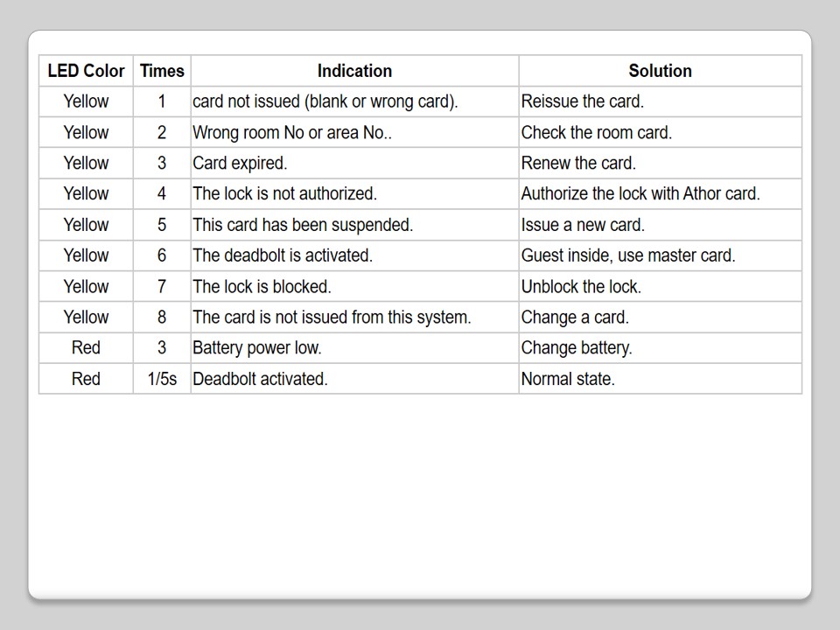Select the 'Card expired.' cell
The height and width of the screenshot is (630, 840).
pos(240,164)
